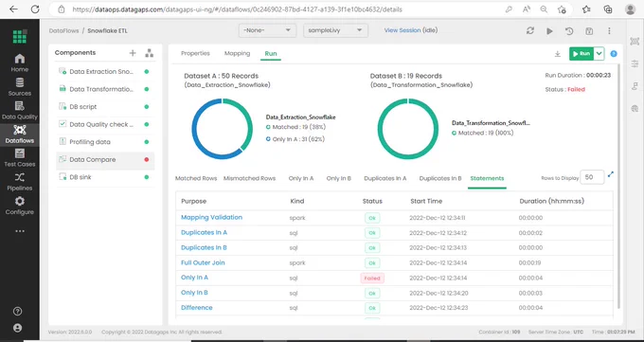The width and height of the screenshot is (644, 342).
Task: Go back in the browser
Action: 13,9
